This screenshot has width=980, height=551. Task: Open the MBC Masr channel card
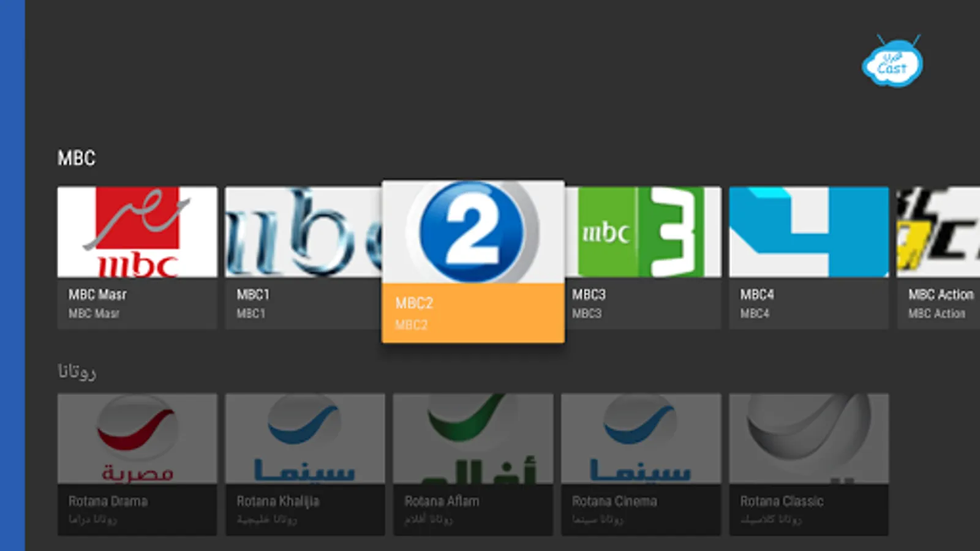tap(137, 258)
